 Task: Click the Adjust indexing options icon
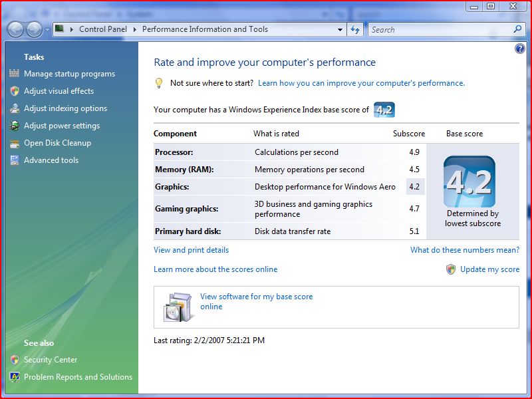pos(14,108)
